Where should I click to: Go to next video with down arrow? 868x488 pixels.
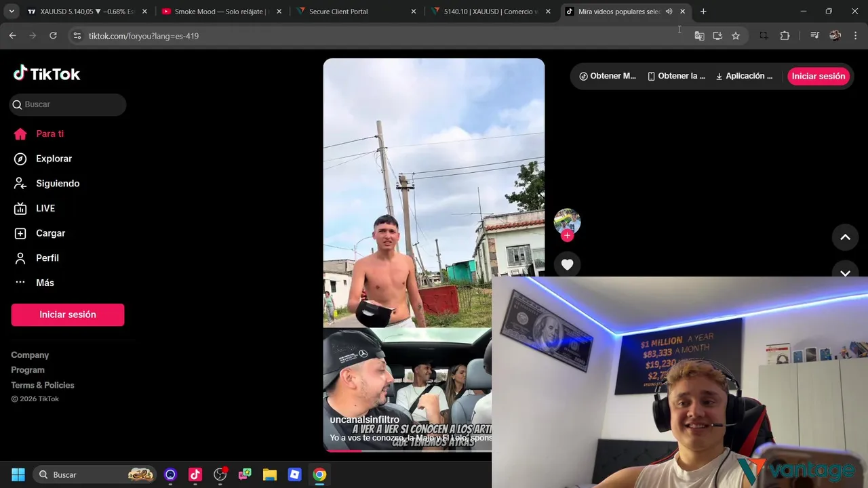pos(845,272)
